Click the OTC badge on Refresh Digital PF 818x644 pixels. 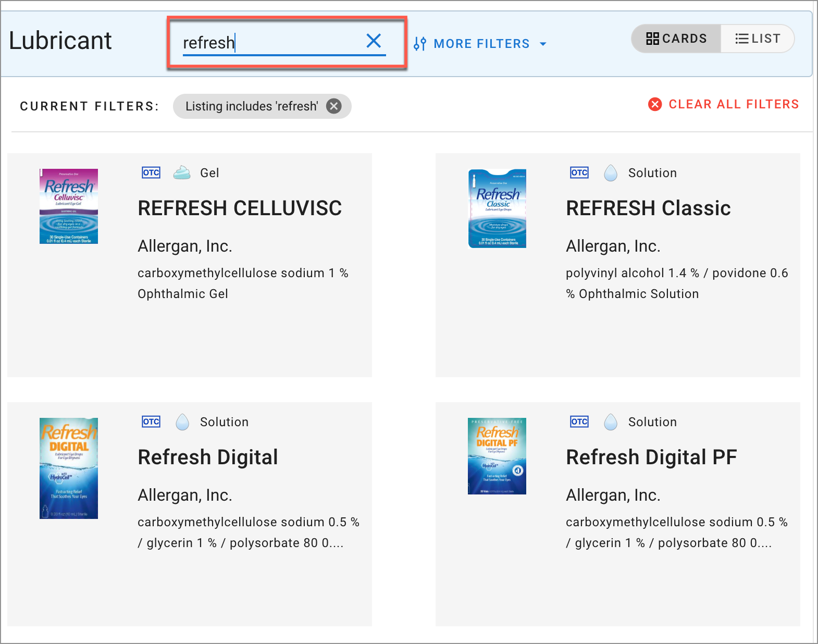[579, 422]
